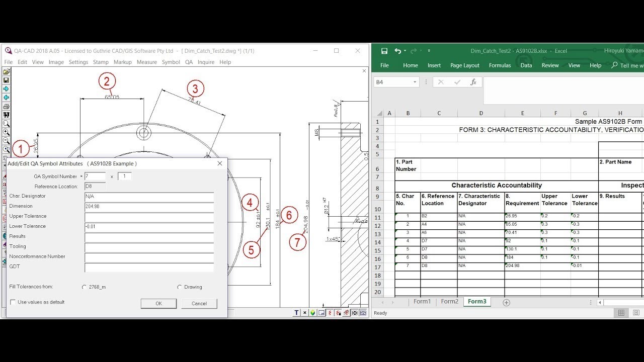Add a new sheet with the plus icon
This screenshot has height=362, width=644.
click(x=507, y=302)
